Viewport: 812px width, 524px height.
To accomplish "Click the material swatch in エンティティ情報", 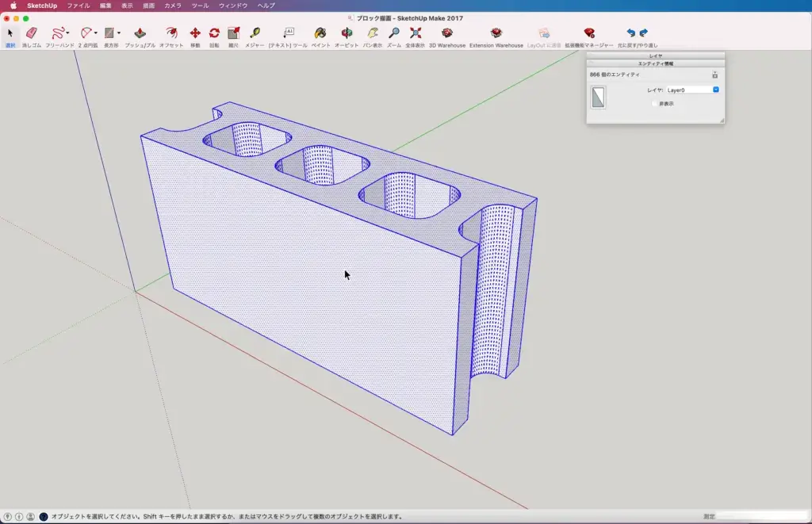I will tap(598, 98).
